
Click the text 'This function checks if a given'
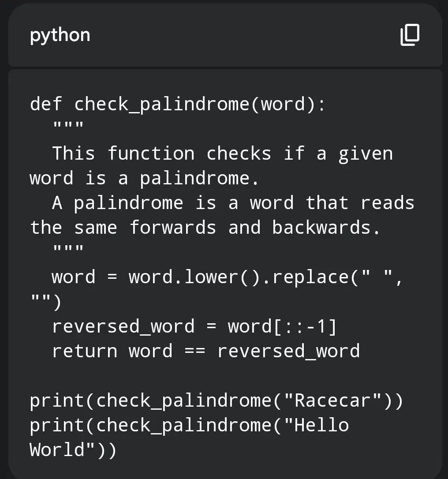click(223, 153)
